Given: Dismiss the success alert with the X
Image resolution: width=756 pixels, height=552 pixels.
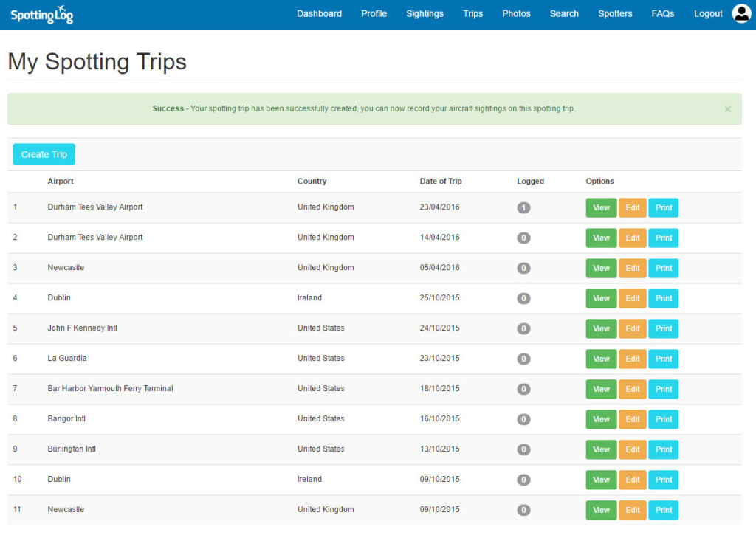Looking at the screenshot, I should pos(727,109).
